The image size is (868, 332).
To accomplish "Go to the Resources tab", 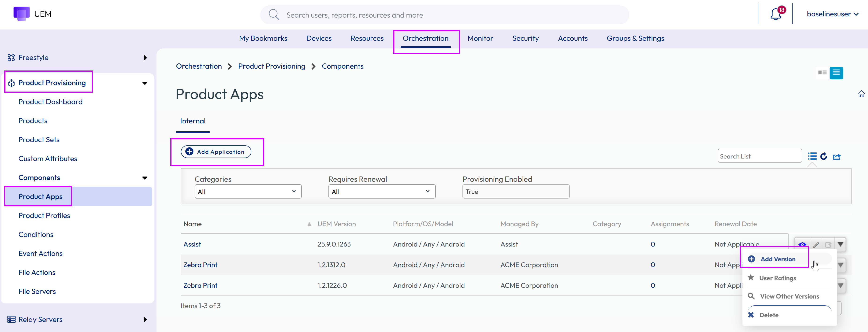I will (367, 38).
